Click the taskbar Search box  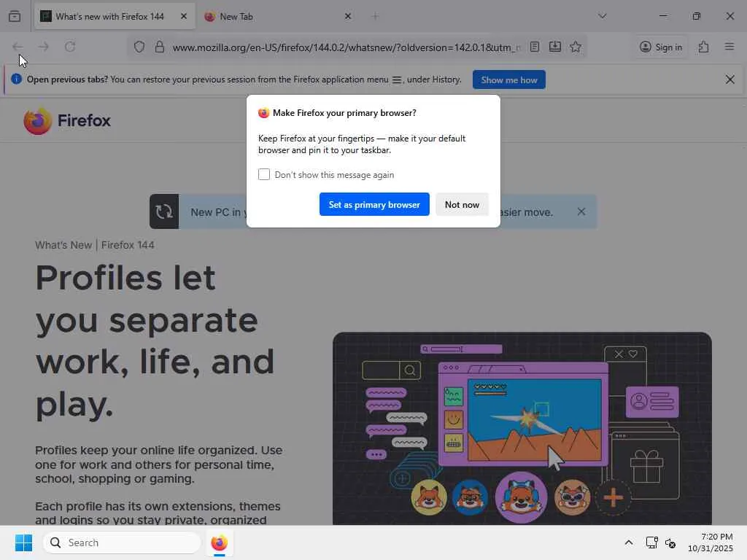[122, 542]
